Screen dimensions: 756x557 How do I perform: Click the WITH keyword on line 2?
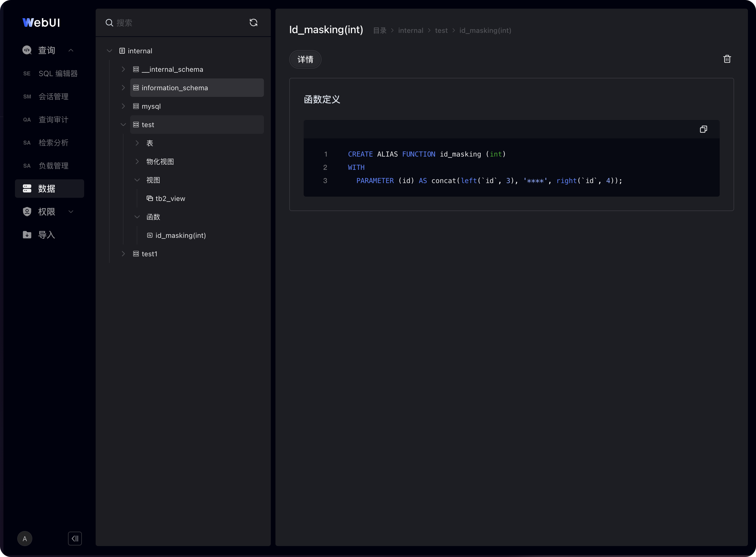coord(356,168)
